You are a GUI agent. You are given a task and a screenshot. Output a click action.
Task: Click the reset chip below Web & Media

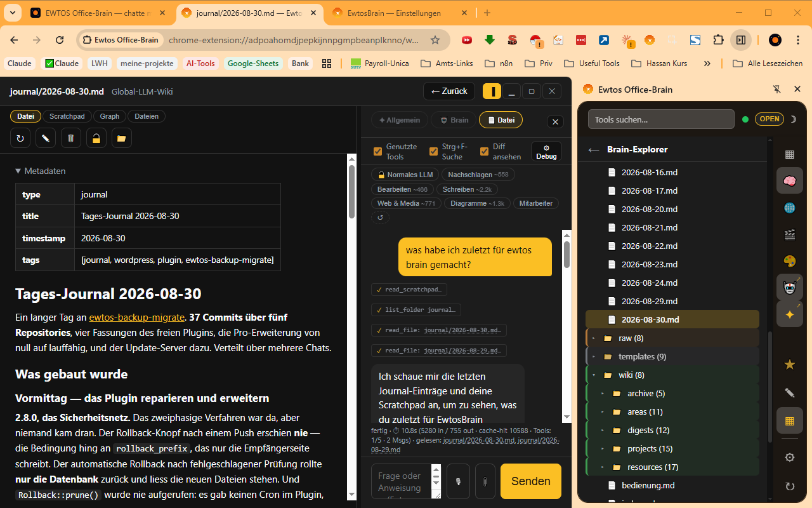point(380,217)
